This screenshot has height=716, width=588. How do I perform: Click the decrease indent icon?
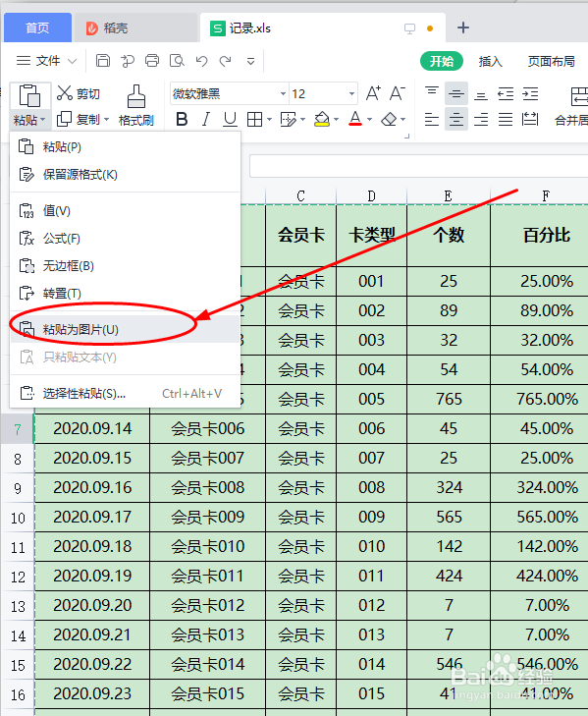click(506, 94)
